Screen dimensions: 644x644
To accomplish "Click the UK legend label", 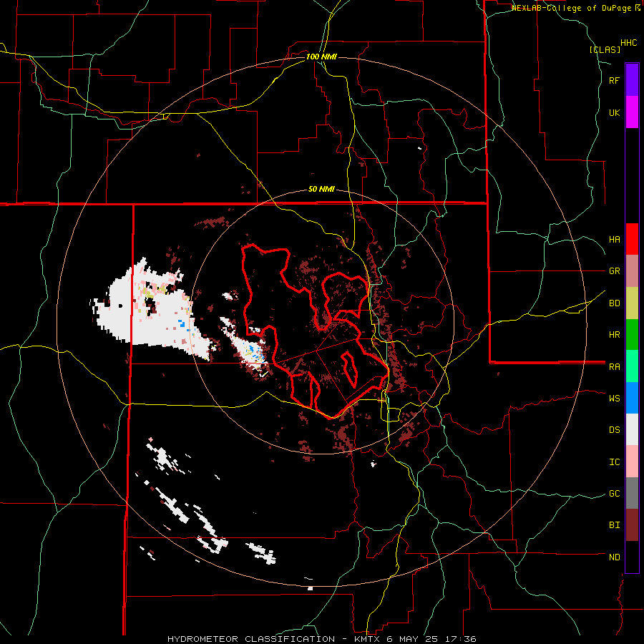I will point(614,112).
